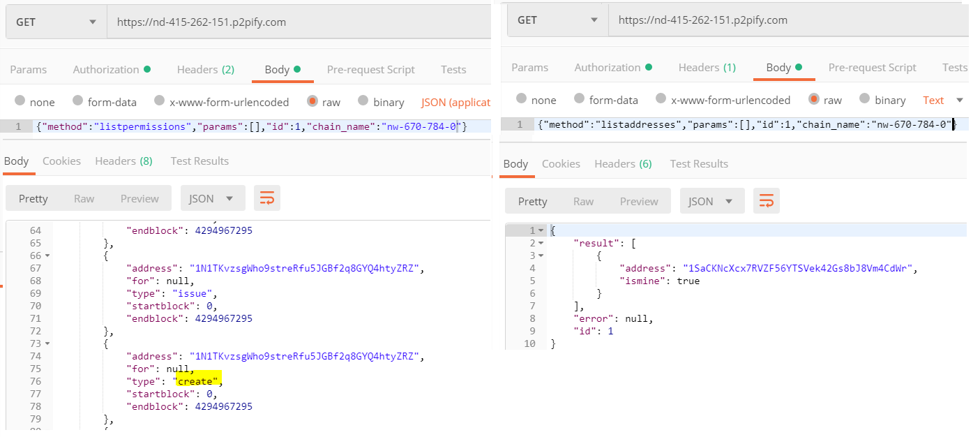The width and height of the screenshot is (980, 444).
Task: Select none radio in right window
Action: 522,99
